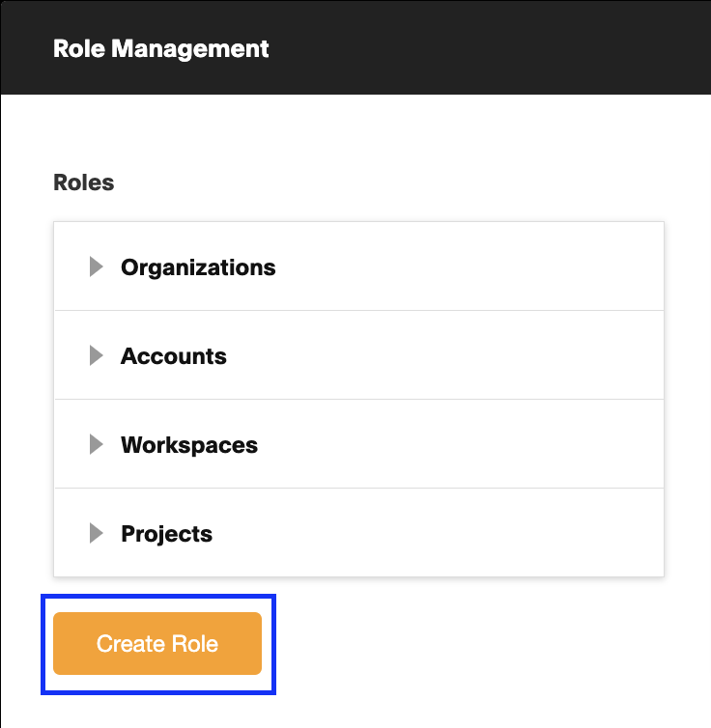Click the orange Create Role button
This screenshot has width=711, height=728.
(157, 643)
